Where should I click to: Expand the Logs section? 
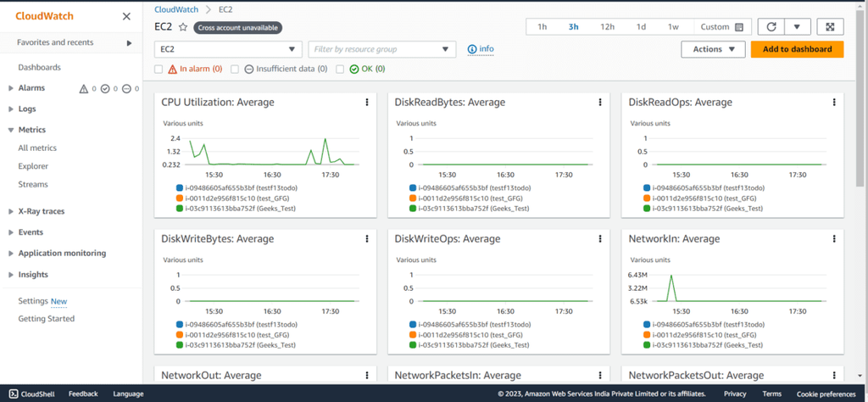(10, 109)
